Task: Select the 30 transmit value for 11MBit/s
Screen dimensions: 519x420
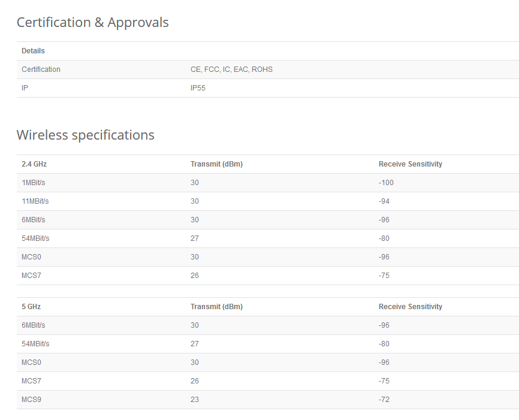Action: 195,201
